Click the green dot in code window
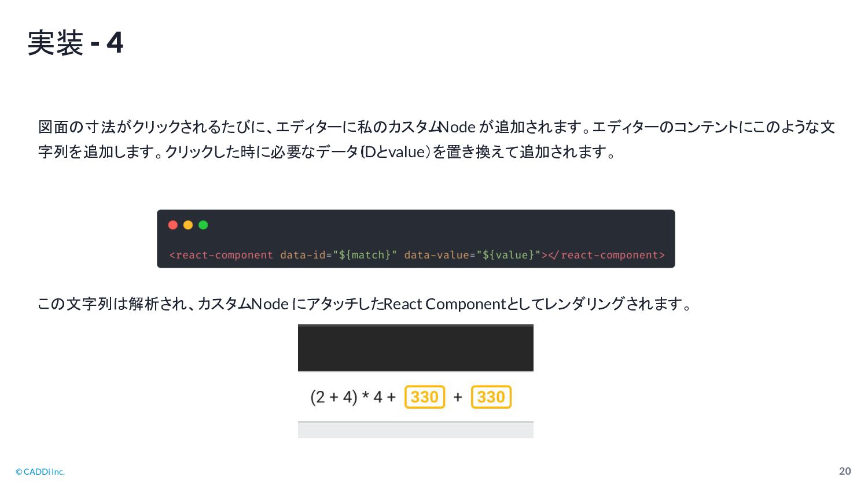The image size is (868, 488). pyautogui.click(x=203, y=225)
